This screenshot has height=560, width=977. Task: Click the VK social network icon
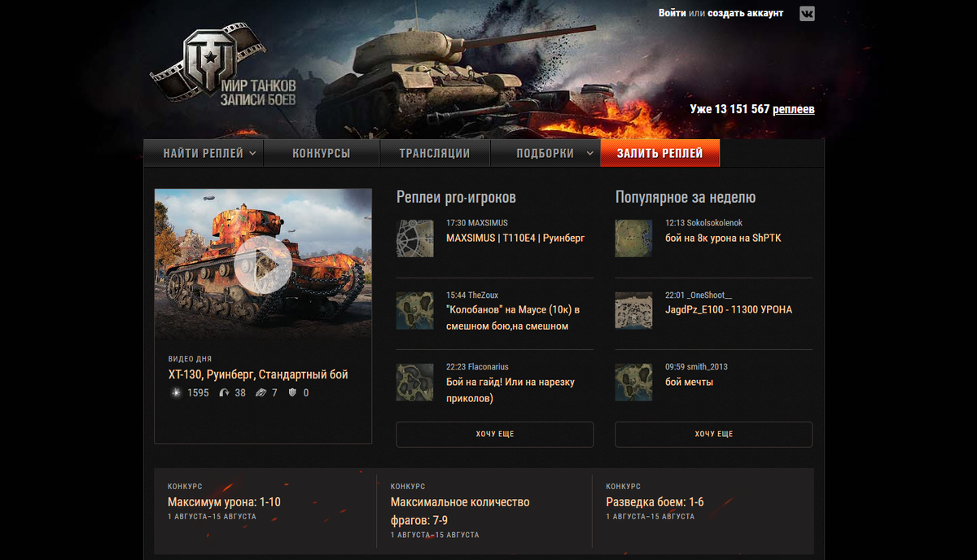coord(807,13)
